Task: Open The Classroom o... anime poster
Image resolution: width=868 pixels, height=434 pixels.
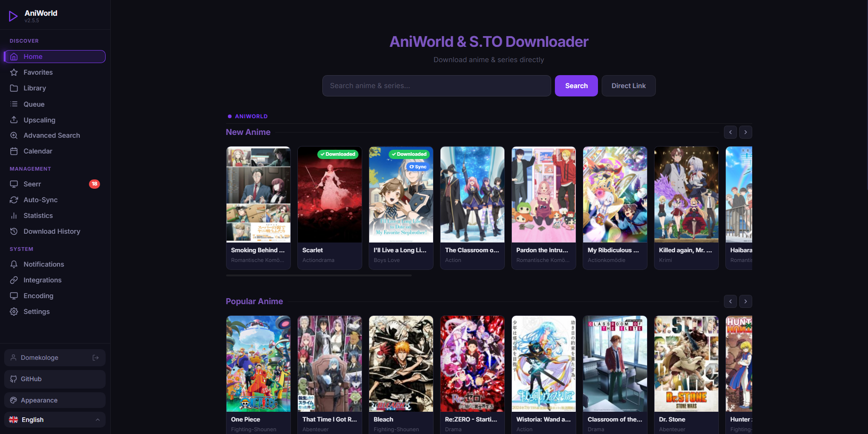Action: click(x=472, y=195)
